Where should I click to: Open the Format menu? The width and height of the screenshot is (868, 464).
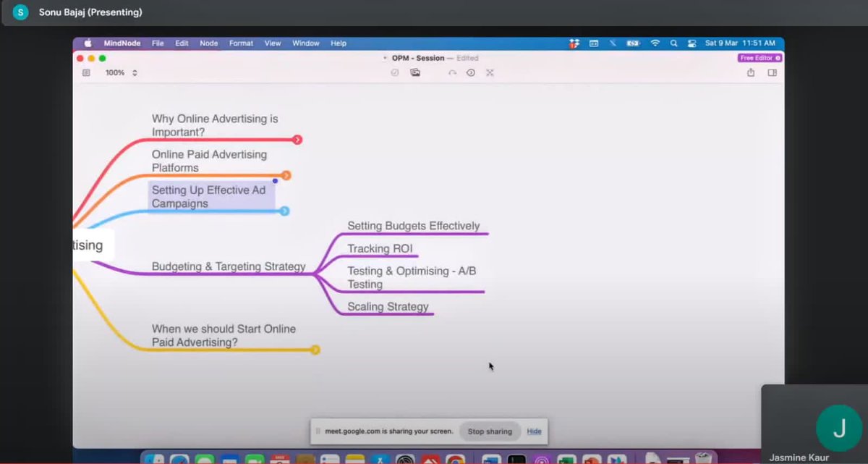point(241,43)
